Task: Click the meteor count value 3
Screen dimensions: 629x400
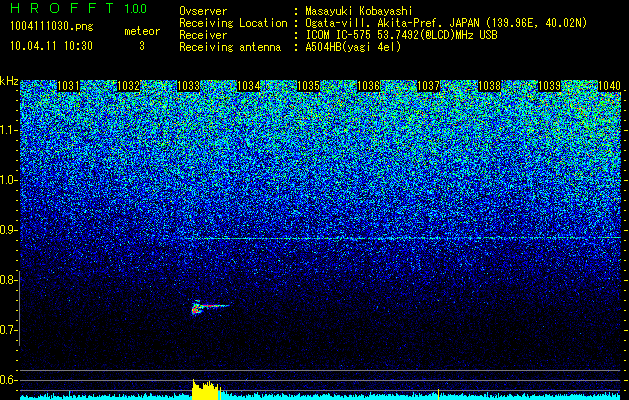Action: tap(142, 46)
